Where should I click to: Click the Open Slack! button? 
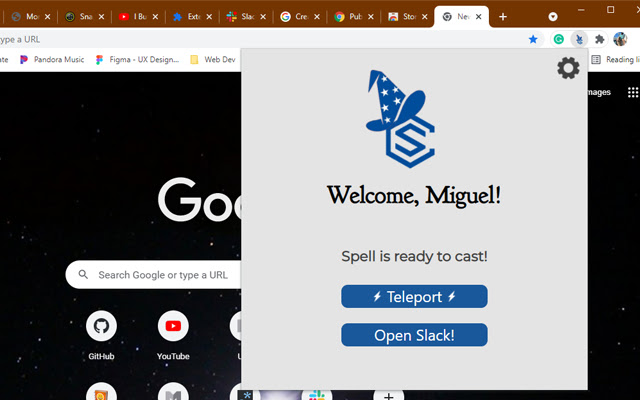point(414,335)
